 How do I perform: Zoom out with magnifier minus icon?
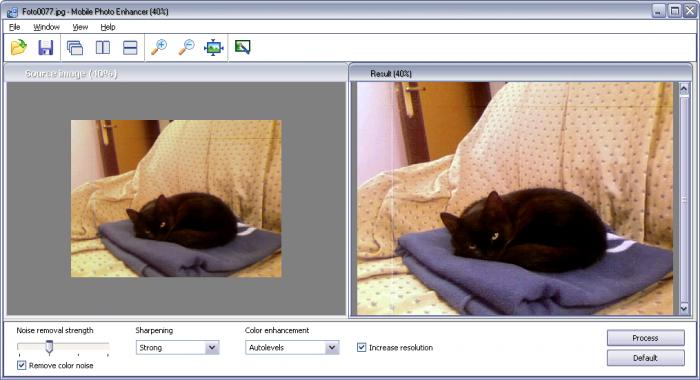(x=186, y=47)
